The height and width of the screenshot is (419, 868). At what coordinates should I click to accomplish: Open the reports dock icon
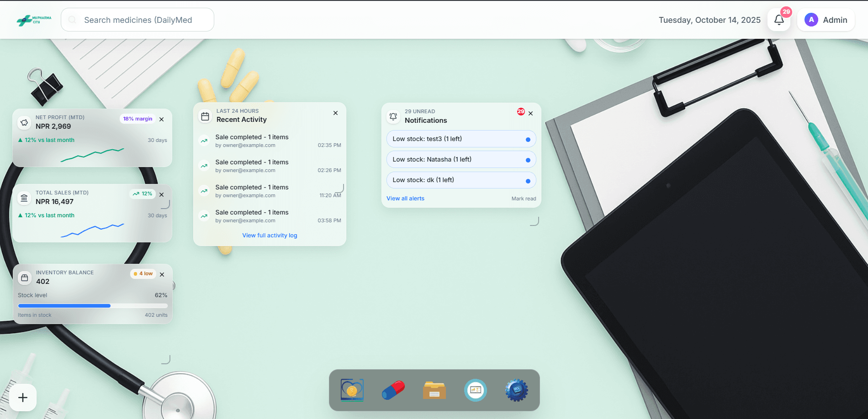475,390
